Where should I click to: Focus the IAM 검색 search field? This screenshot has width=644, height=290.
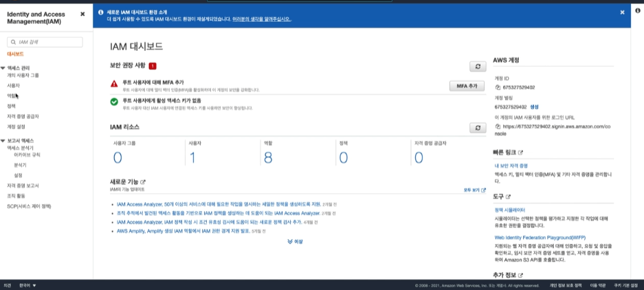coord(45,42)
